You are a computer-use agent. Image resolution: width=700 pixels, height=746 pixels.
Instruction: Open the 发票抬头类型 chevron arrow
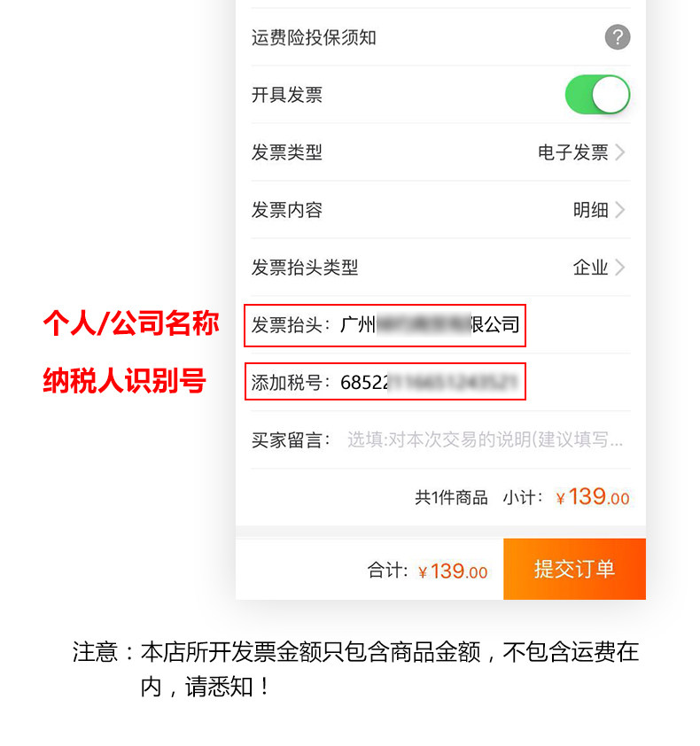(x=619, y=268)
